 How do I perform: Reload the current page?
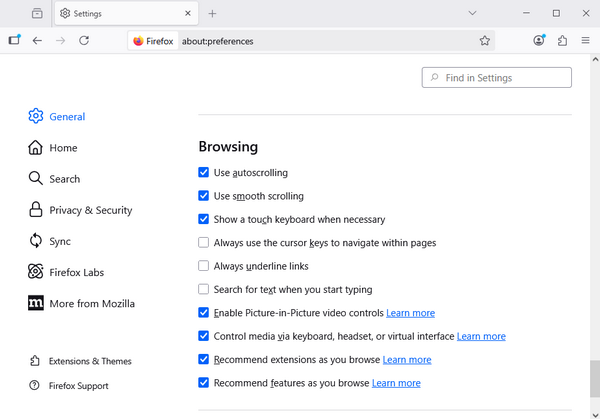[84, 41]
